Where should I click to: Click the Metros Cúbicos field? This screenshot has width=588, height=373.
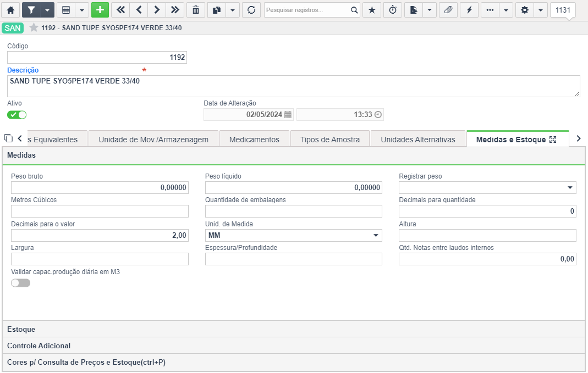click(x=100, y=211)
